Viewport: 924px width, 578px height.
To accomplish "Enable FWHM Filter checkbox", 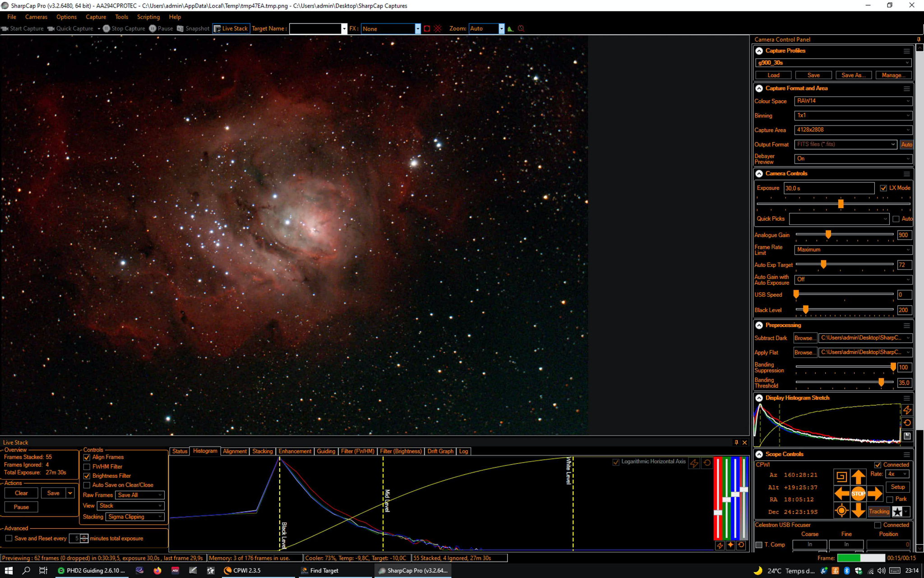I will [x=87, y=467].
